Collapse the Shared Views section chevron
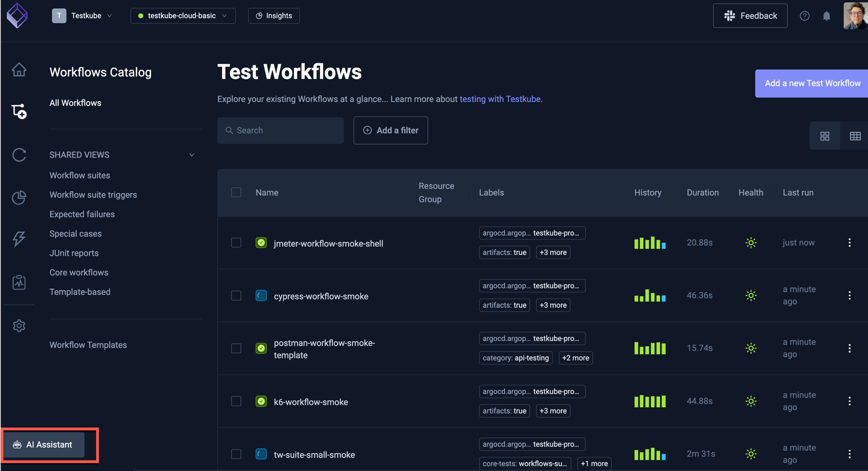 click(191, 155)
